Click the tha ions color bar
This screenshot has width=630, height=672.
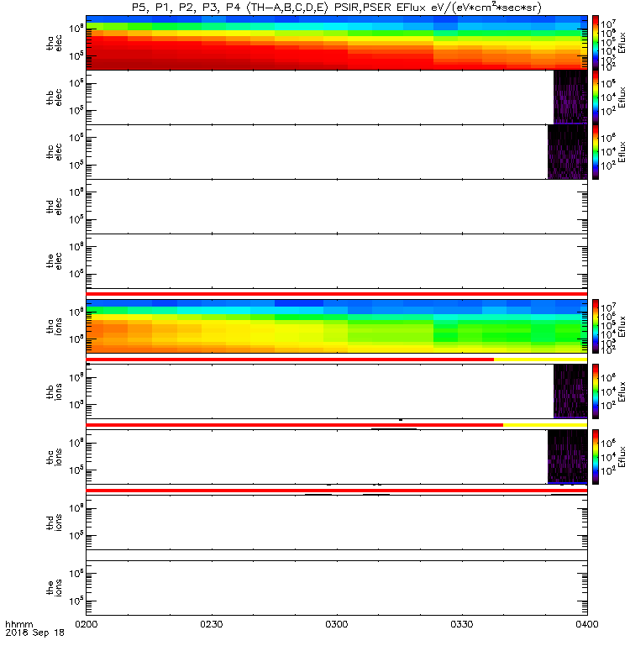(x=596, y=326)
